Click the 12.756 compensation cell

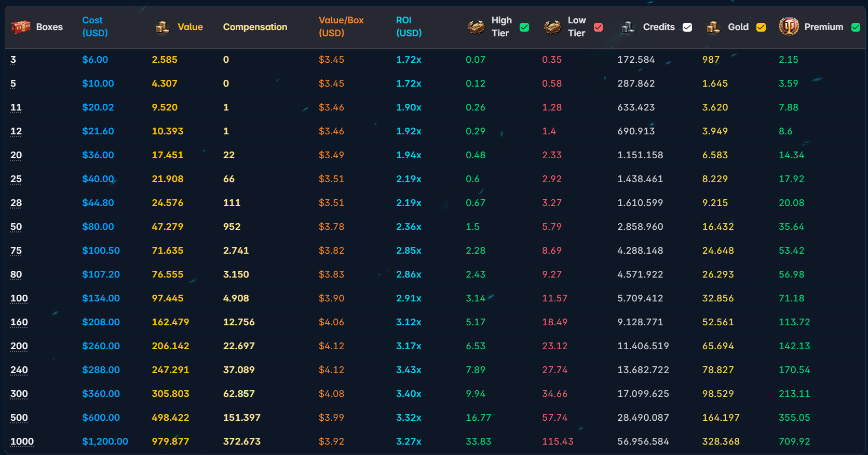(239, 322)
